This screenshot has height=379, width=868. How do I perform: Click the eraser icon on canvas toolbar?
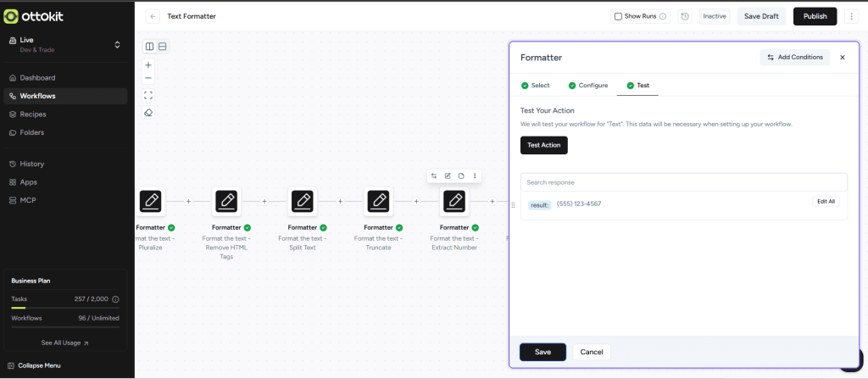(x=148, y=112)
